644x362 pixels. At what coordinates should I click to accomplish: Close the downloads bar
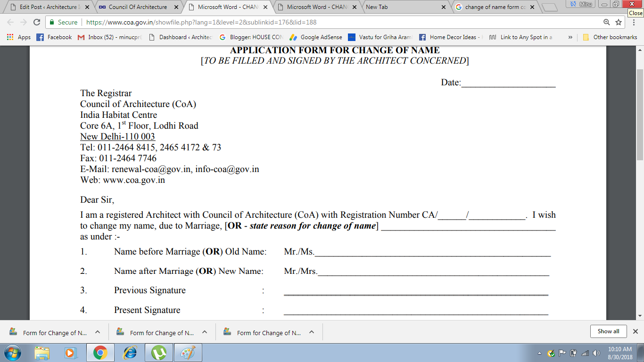tap(635, 331)
